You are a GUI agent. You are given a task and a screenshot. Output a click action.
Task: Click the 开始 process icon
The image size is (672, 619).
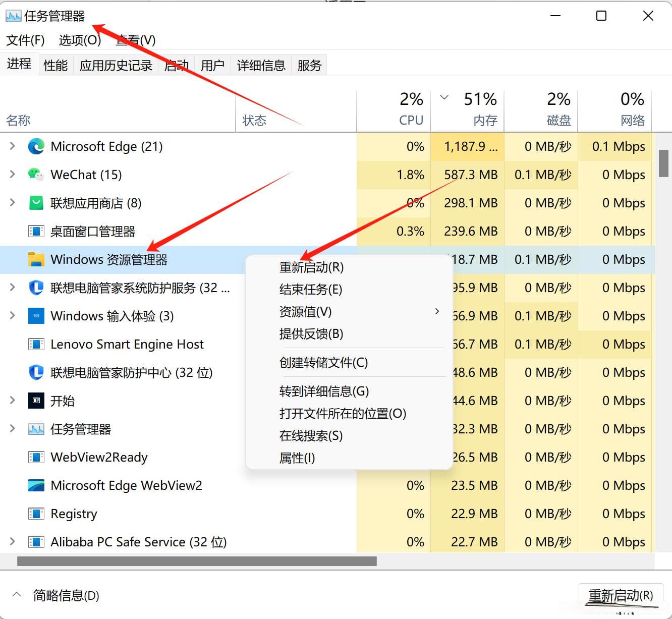pyautogui.click(x=36, y=401)
